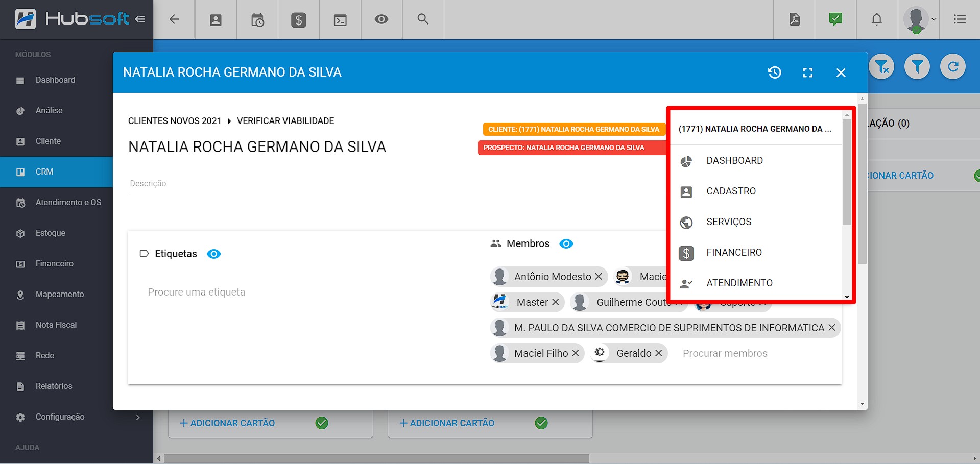This screenshot has height=464, width=980.
Task: Click the orange CLIENTE tag button
Action: 573,129
